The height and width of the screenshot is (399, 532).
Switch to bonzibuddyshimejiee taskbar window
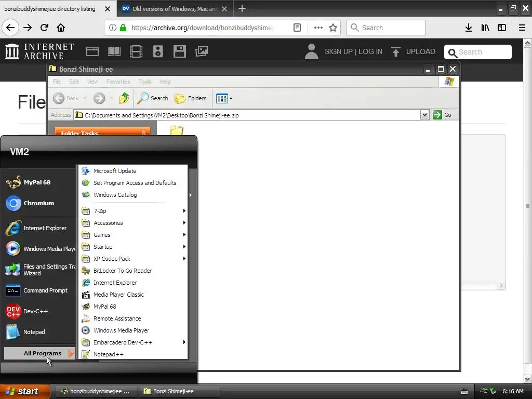click(96, 391)
